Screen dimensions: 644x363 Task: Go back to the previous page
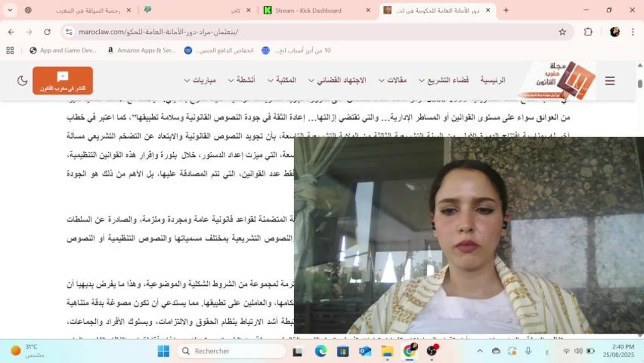[x=11, y=32]
